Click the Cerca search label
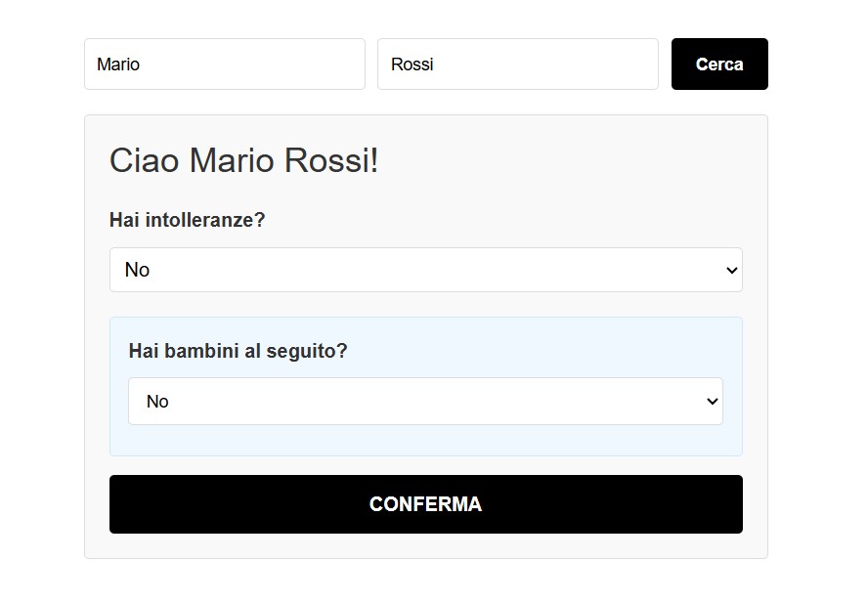868x603 pixels. 719,64
